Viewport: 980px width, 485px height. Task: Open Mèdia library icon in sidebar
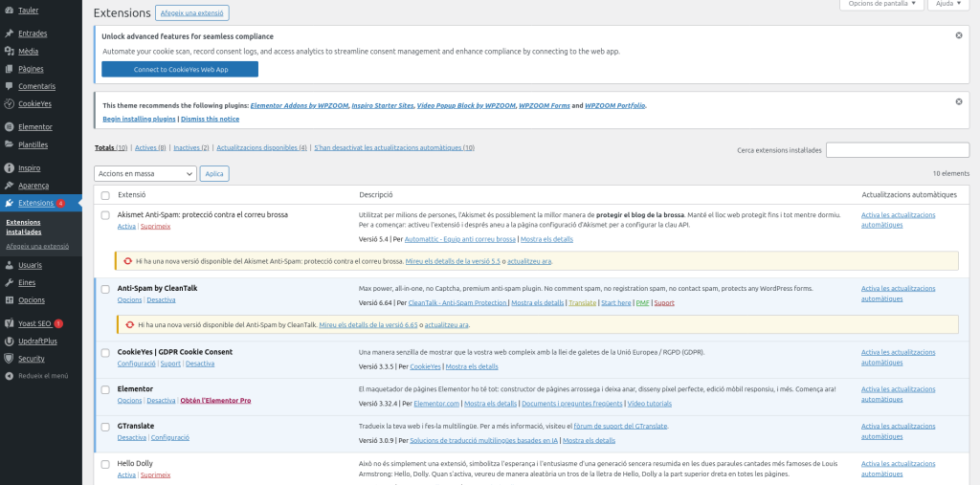(x=9, y=51)
